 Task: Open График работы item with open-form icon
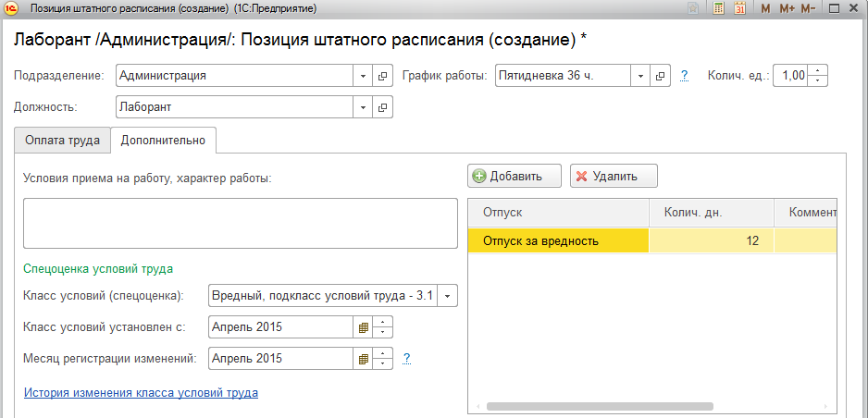(661, 76)
